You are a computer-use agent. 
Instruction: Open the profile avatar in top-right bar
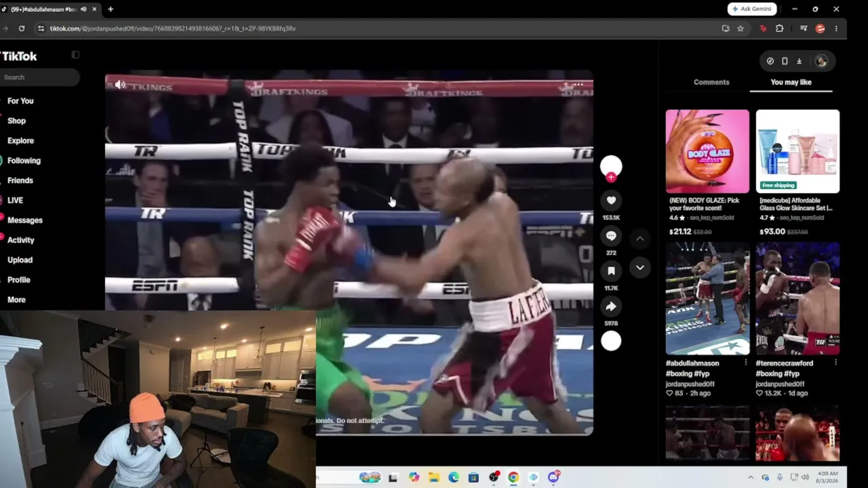pos(821,61)
